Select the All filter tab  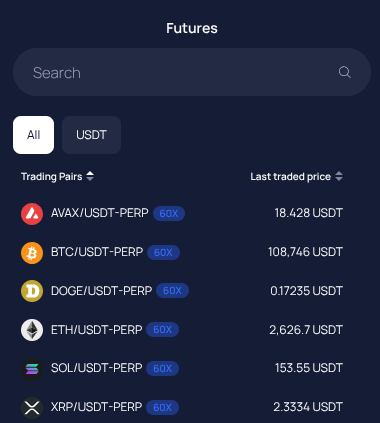click(x=33, y=135)
